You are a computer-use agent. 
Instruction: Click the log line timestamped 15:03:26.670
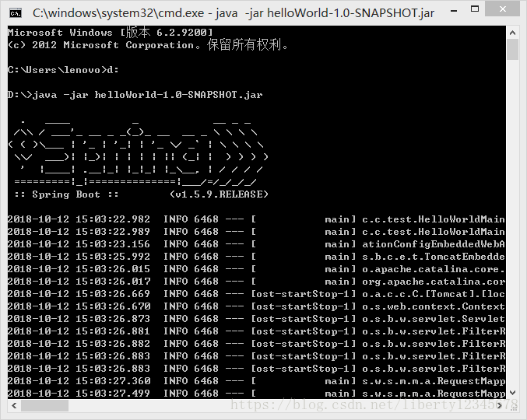click(x=256, y=306)
